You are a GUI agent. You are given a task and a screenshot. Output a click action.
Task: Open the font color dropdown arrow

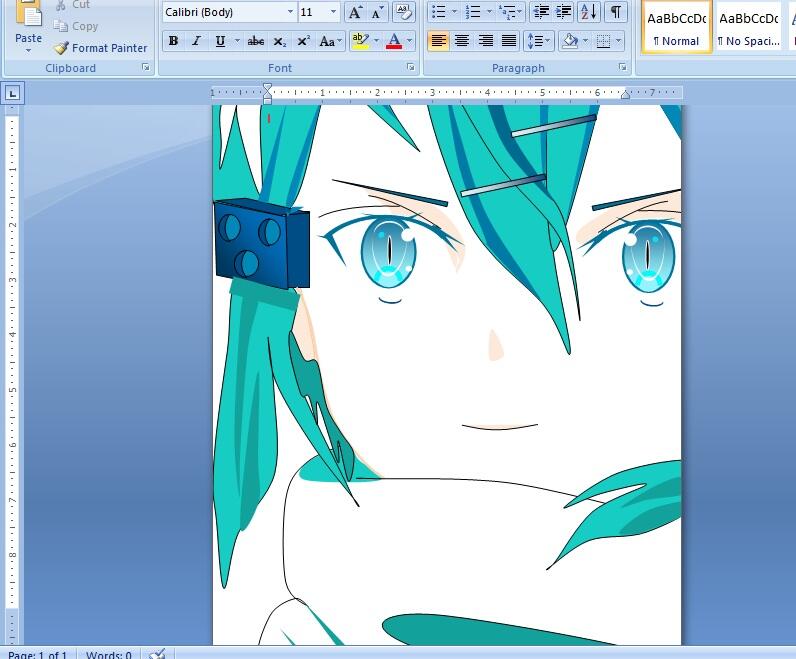[x=410, y=41]
